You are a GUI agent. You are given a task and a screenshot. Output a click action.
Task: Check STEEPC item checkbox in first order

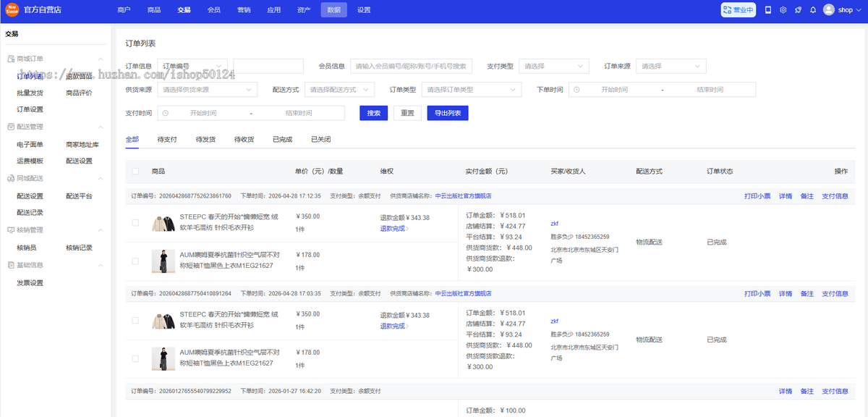135,223
